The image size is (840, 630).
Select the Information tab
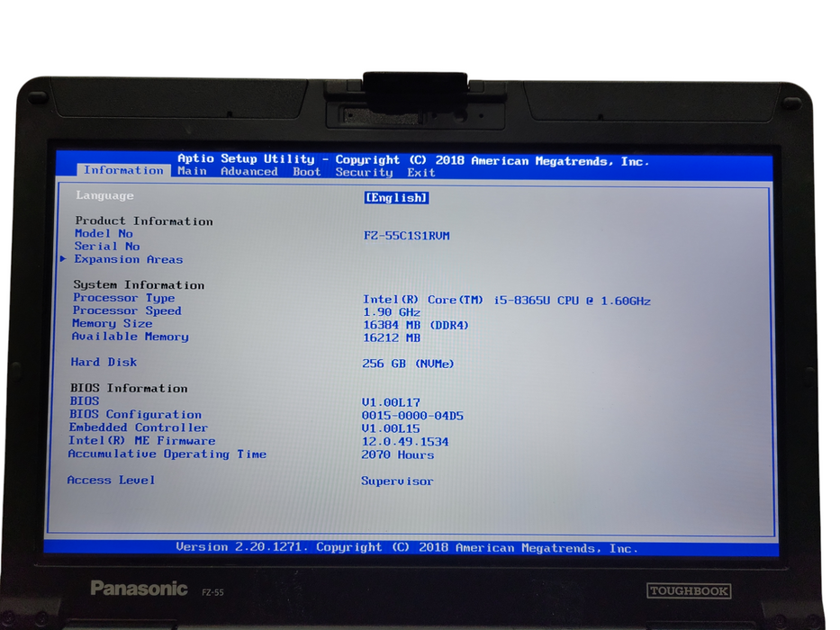123,170
